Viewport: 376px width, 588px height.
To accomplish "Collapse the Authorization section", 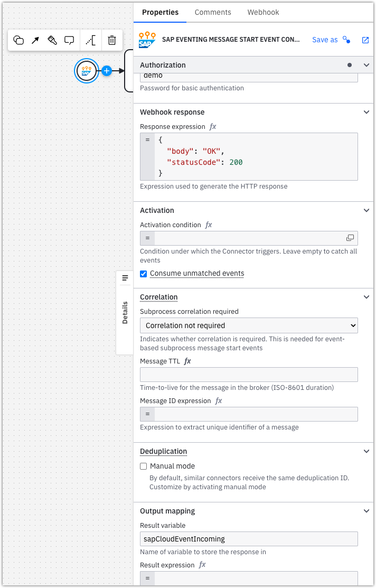I will [366, 65].
